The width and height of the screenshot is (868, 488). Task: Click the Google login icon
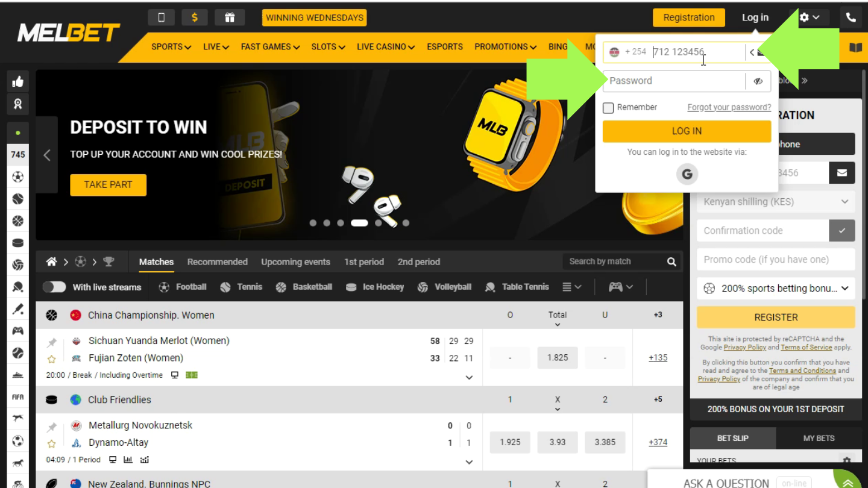click(687, 175)
